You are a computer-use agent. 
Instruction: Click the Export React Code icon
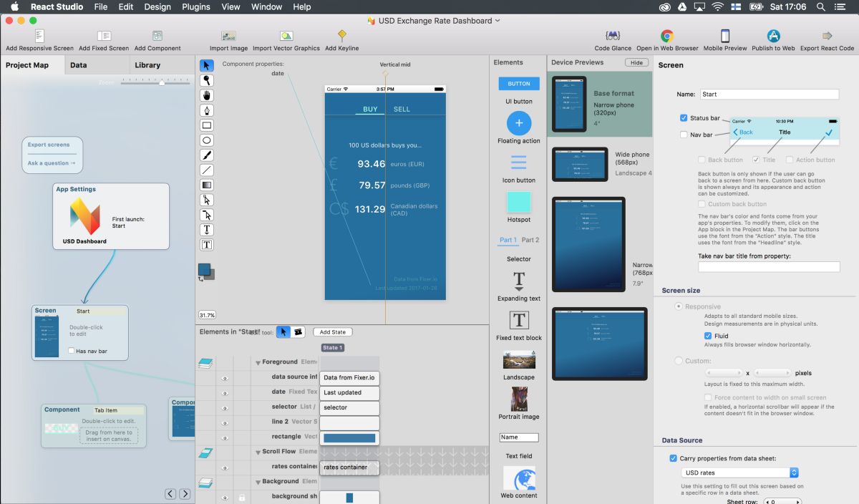(x=827, y=37)
